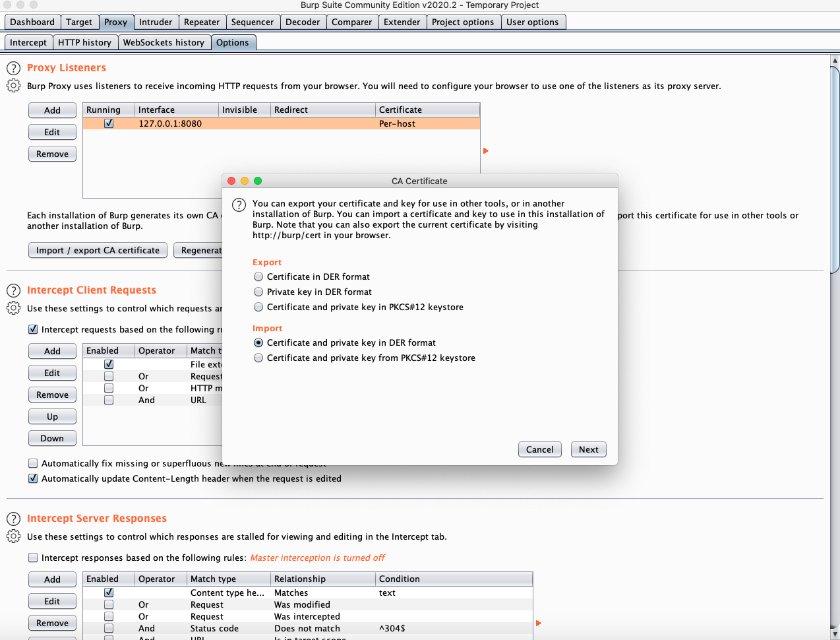The height and width of the screenshot is (640, 840).
Task: Open the Repeater tab
Action: [x=202, y=22]
